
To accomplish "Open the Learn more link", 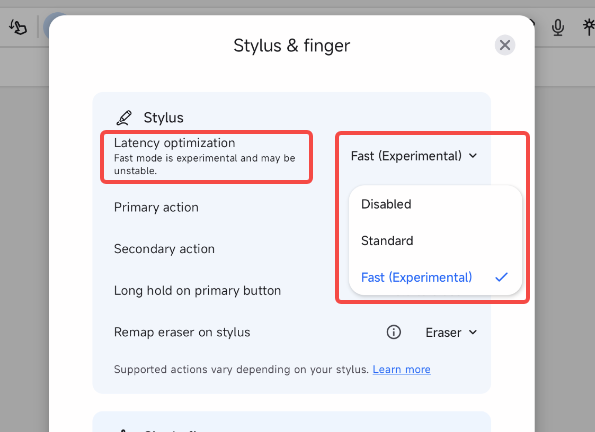I will coord(401,369).
